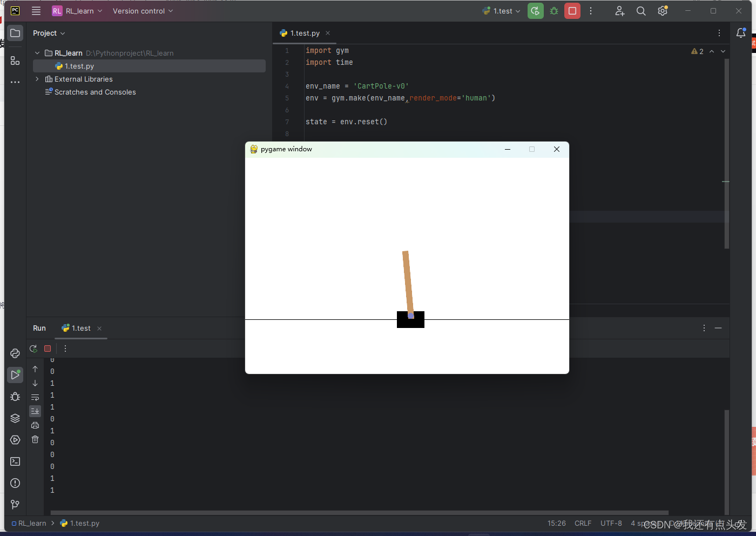The width and height of the screenshot is (756, 536).
Task: Open the Version control menu
Action: coord(142,10)
